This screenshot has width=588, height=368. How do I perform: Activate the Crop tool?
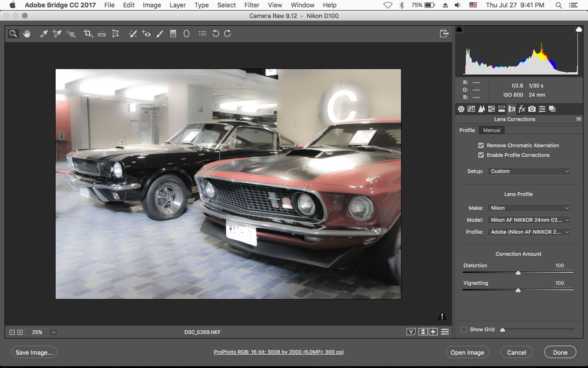(88, 34)
